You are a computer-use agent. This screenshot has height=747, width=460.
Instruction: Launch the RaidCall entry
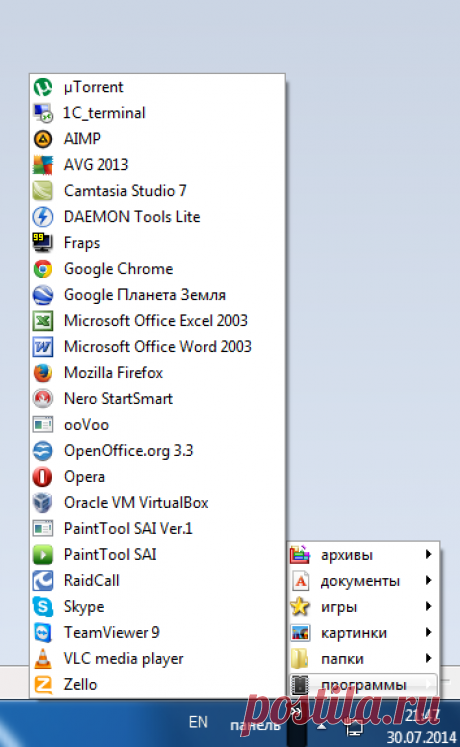coord(157,581)
